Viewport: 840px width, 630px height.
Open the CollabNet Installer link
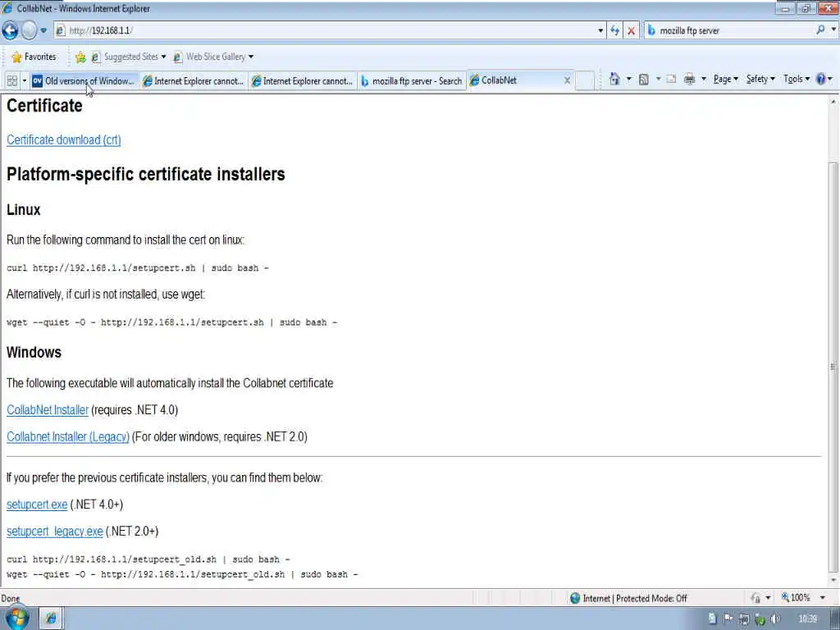[x=48, y=410]
